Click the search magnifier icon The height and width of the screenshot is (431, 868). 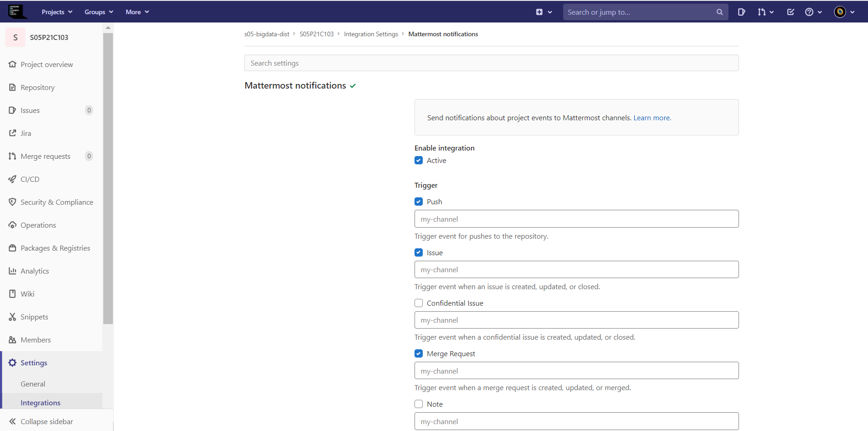coord(720,12)
